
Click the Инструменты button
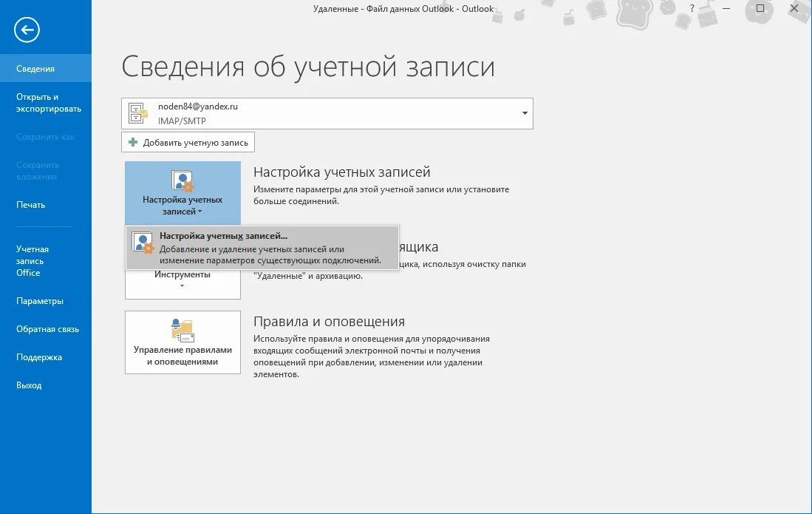(x=182, y=283)
